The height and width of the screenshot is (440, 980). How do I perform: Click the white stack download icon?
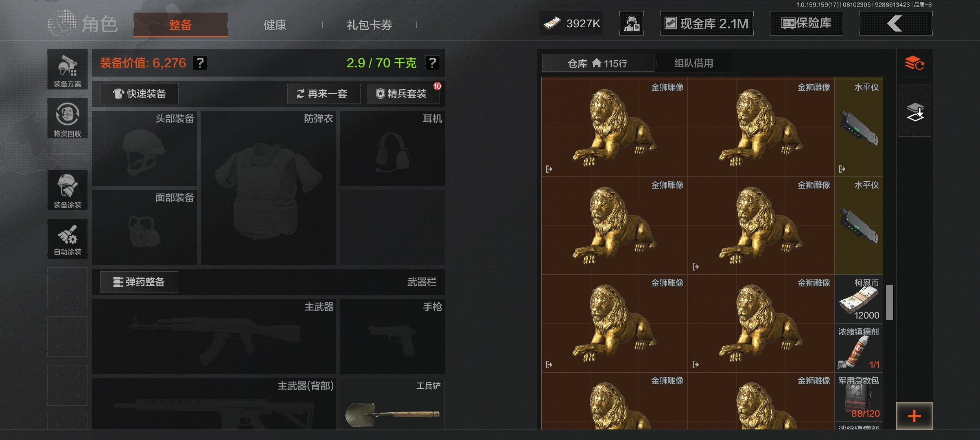click(x=914, y=111)
